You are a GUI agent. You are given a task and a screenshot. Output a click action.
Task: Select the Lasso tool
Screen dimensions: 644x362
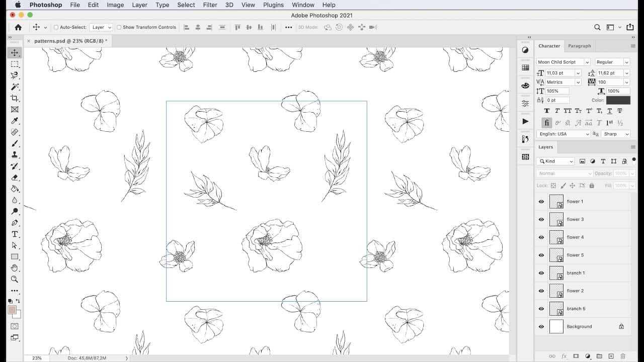pos(15,75)
